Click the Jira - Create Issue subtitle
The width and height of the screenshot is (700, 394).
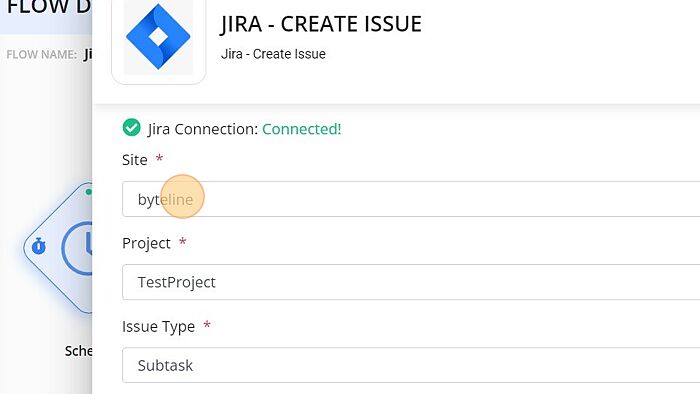(x=273, y=54)
